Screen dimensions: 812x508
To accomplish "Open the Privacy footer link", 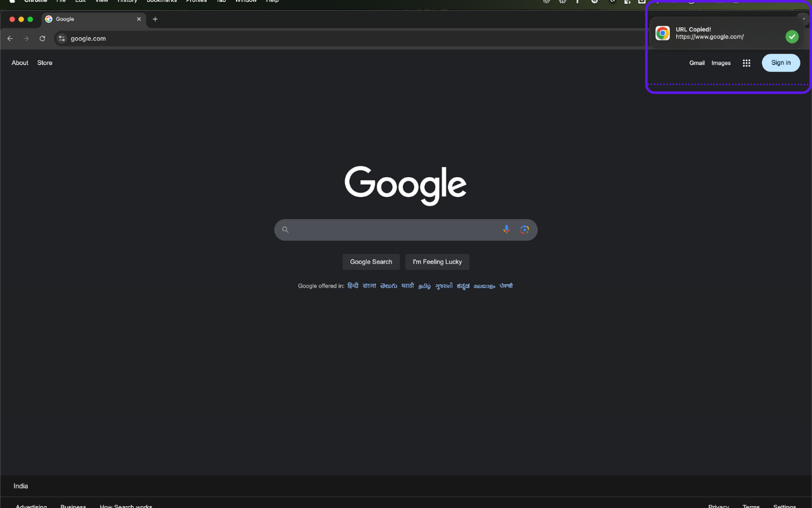I will [x=719, y=506].
